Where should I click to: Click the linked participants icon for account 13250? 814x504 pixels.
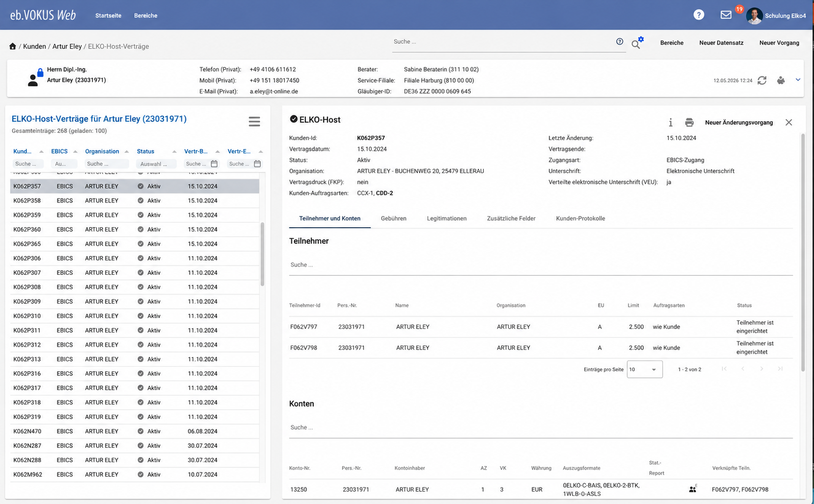692,489
